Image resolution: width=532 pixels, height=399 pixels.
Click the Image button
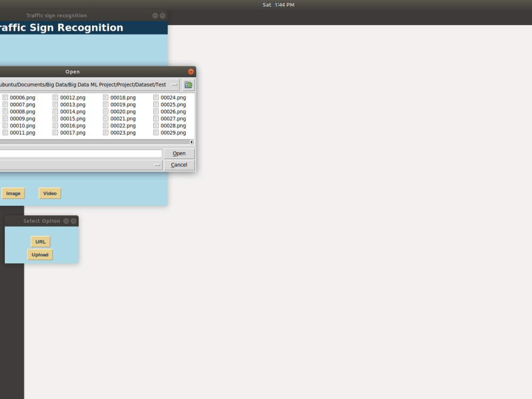click(x=13, y=194)
